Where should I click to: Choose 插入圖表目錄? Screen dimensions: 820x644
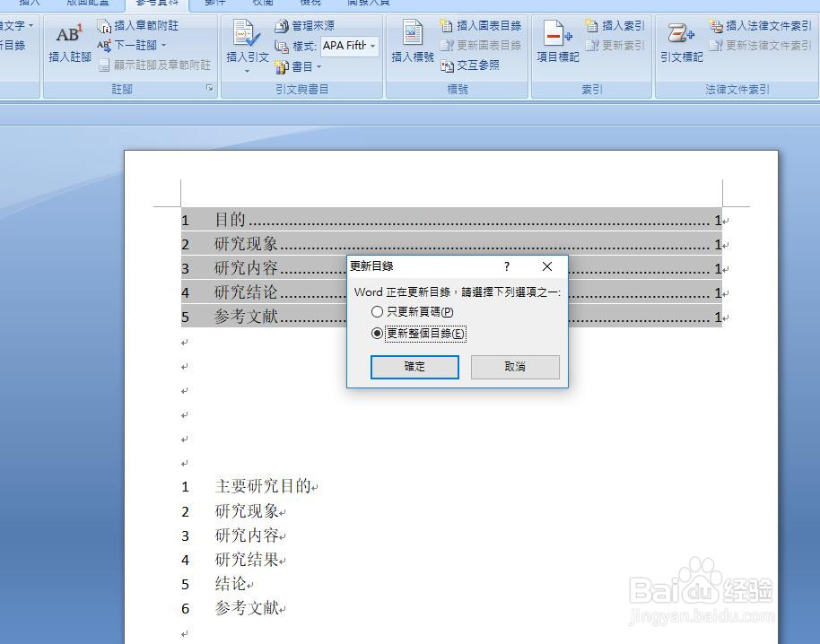(481, 26)
